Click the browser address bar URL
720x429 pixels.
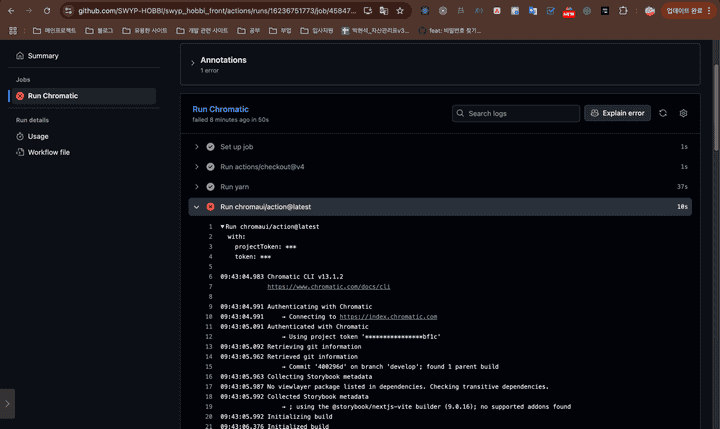point(217,11)
